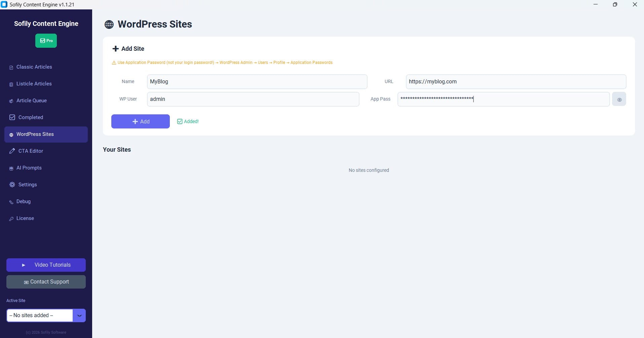Open Classic Articles in sidebar
Viewport: 644px width, 338px height.
coord(46,67)
